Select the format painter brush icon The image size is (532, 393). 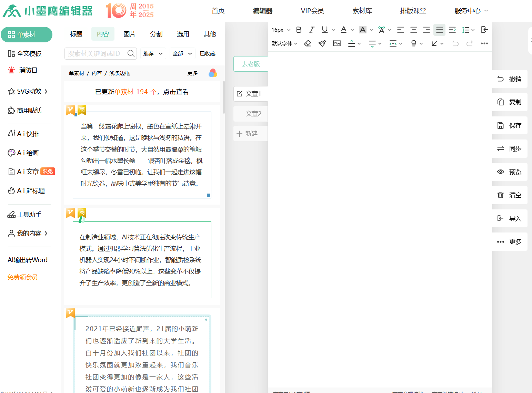point(322,43)
